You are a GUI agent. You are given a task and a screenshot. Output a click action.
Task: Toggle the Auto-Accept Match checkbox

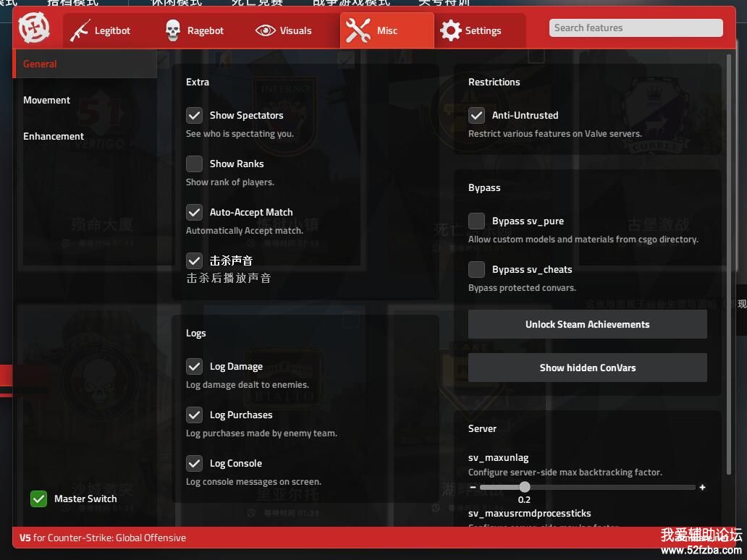coord(195,213)
